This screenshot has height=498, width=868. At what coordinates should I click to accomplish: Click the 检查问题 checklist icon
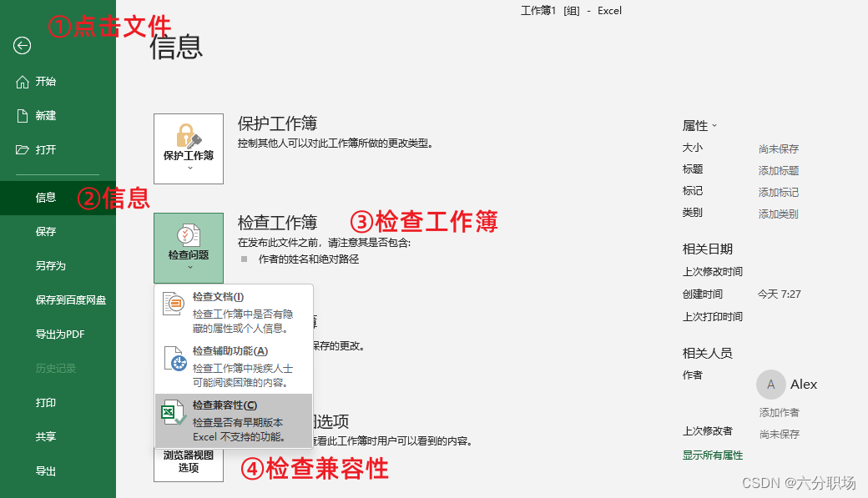189,235
